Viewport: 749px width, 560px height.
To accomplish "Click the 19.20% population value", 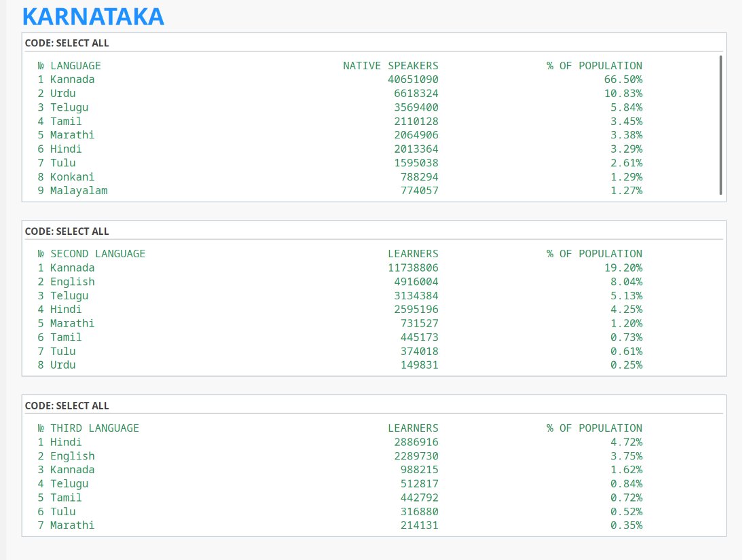I will point(623,268).
